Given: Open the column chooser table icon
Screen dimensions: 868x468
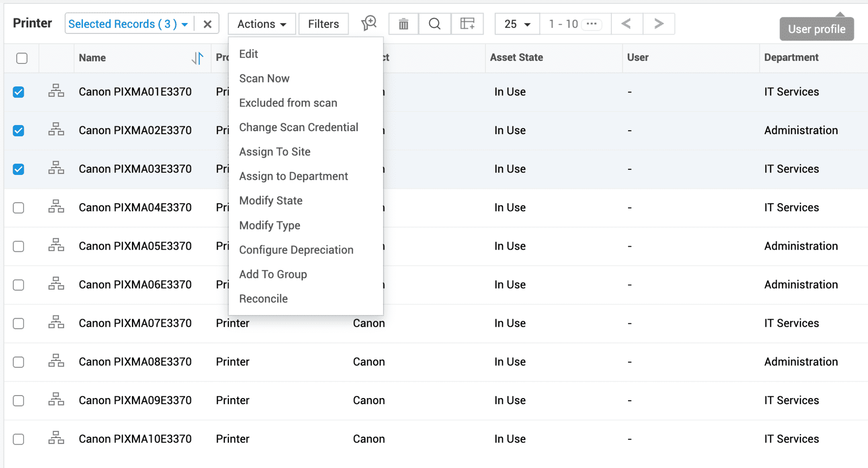Looking at the screenshot, I should (x=467, y=24).
